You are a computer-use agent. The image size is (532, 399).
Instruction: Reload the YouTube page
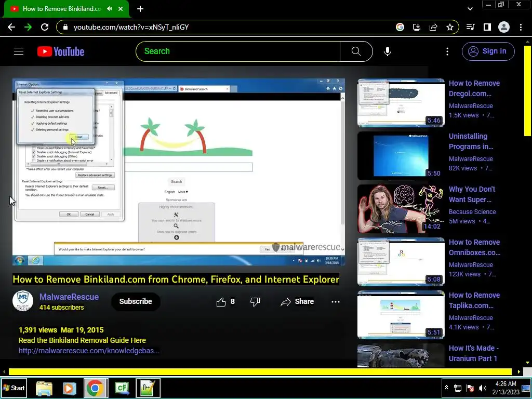[x=45, y=27]
